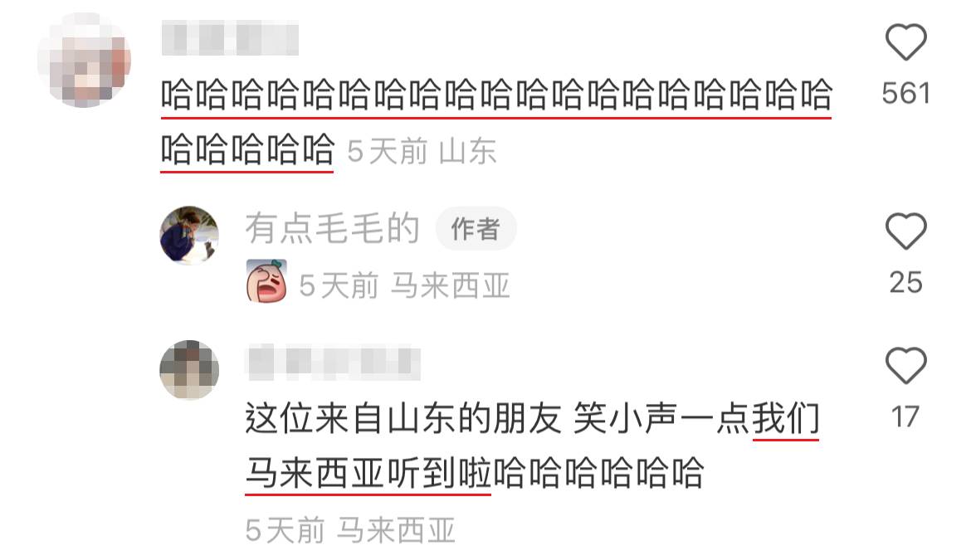Like the author's reply with 25 likes
The image size is (971, 560).
tap(906, 231)
